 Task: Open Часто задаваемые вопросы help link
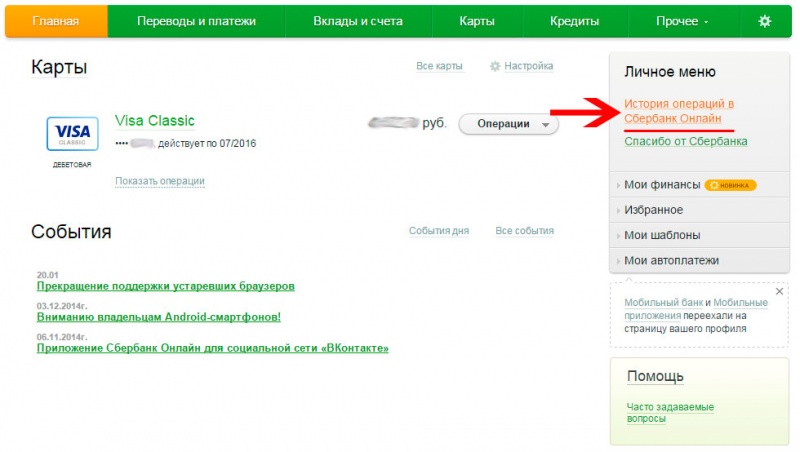click(669, 412)
